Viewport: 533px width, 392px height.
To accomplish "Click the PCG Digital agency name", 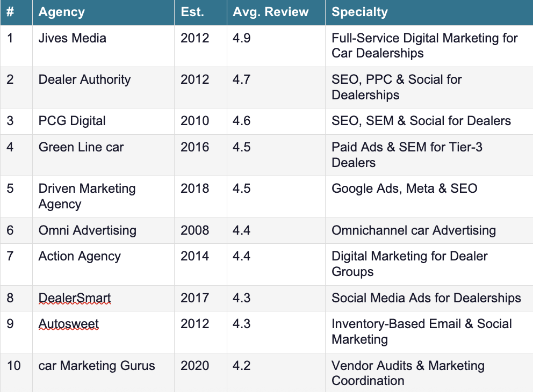I will (x=72, y=121).
